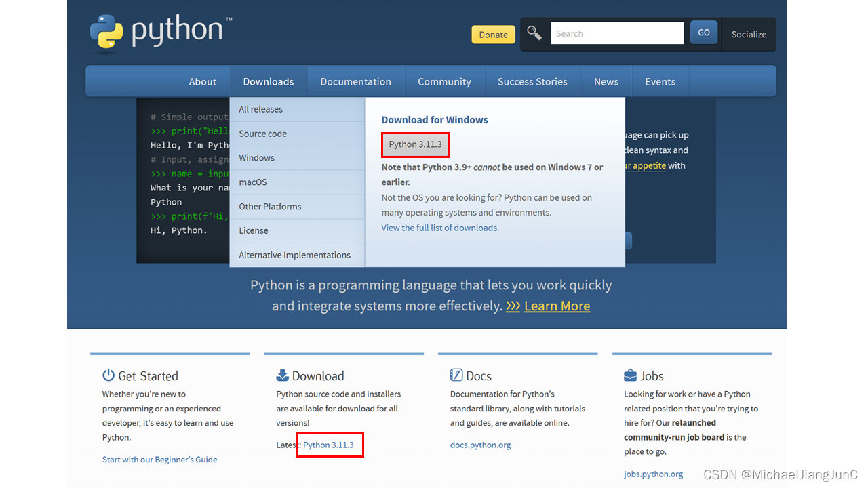Select macOS in Downloads submenu
Image resolution: width=868 pixels, height=488 pixels.
point(297,182)
